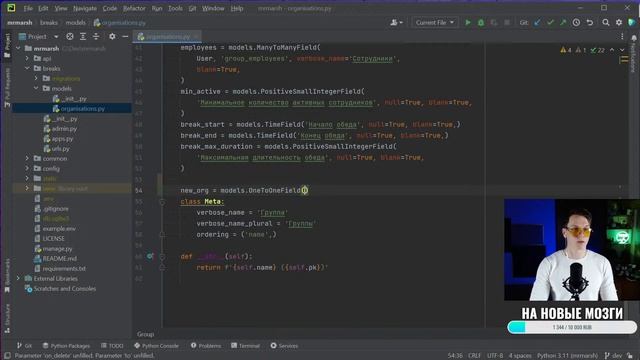
Task: Open the Python Console tool window
Action: pos(156,346)
